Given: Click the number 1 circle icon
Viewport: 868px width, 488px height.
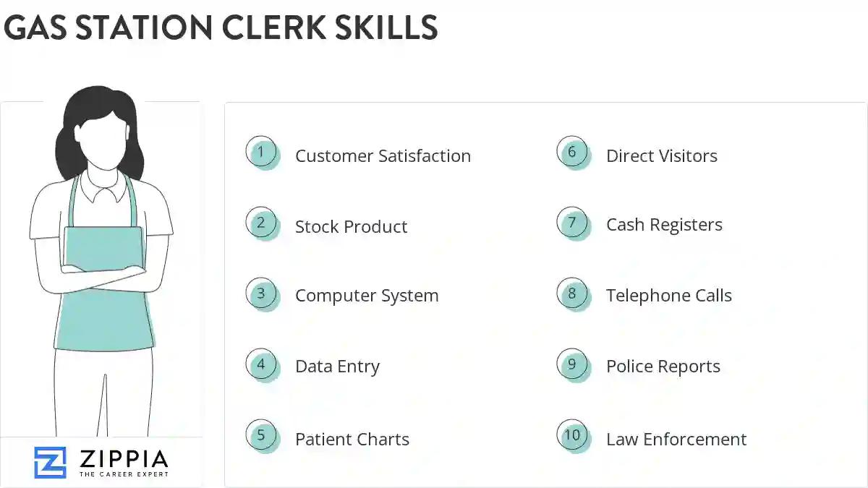Looking at the screenshot, I should 262,153.
